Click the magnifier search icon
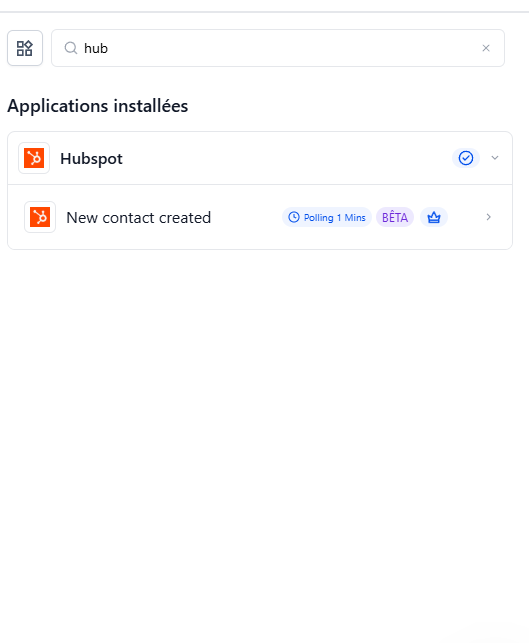This screenshot has height=643, width=529. coord(71,48)
